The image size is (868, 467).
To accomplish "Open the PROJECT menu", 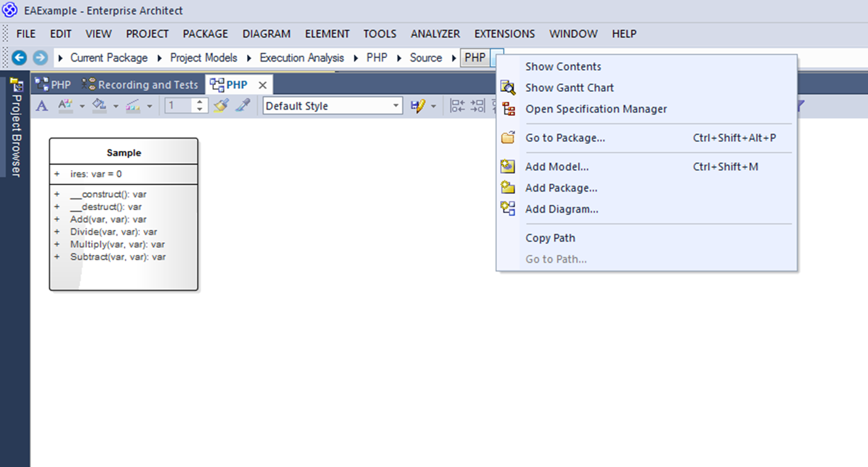I will click(x=147, y=34).
